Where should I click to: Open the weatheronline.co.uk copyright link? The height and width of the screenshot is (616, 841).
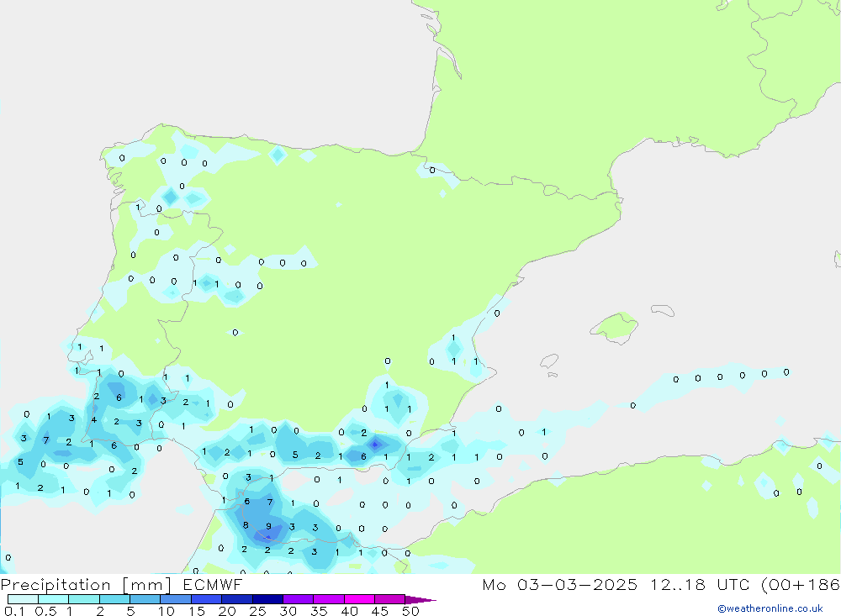coord(770,608)
